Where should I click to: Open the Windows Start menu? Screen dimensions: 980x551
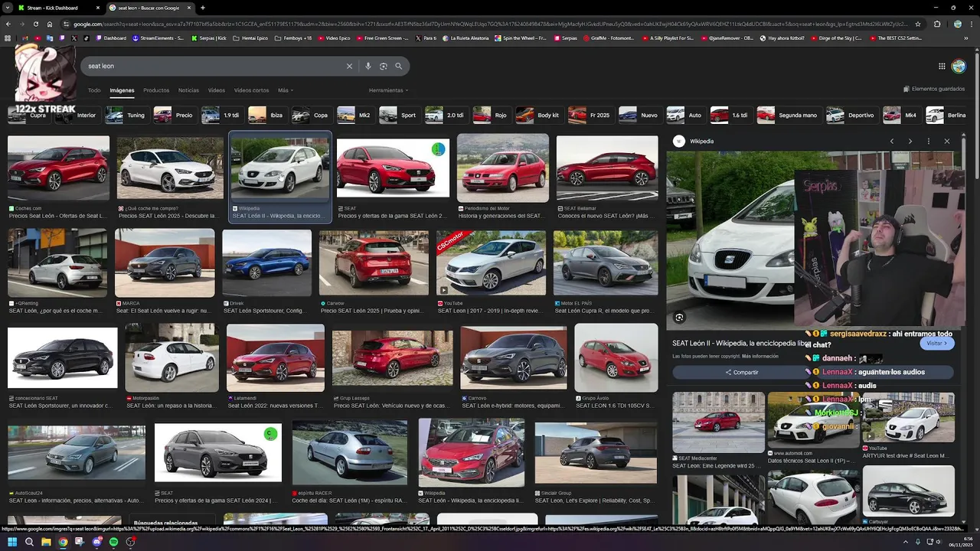click(x=11, y=542)
